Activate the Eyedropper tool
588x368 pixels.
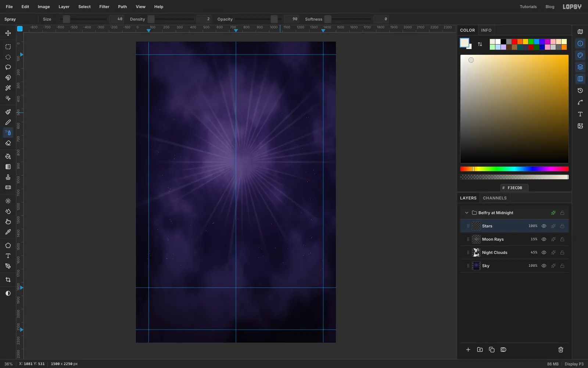(8, 232)
